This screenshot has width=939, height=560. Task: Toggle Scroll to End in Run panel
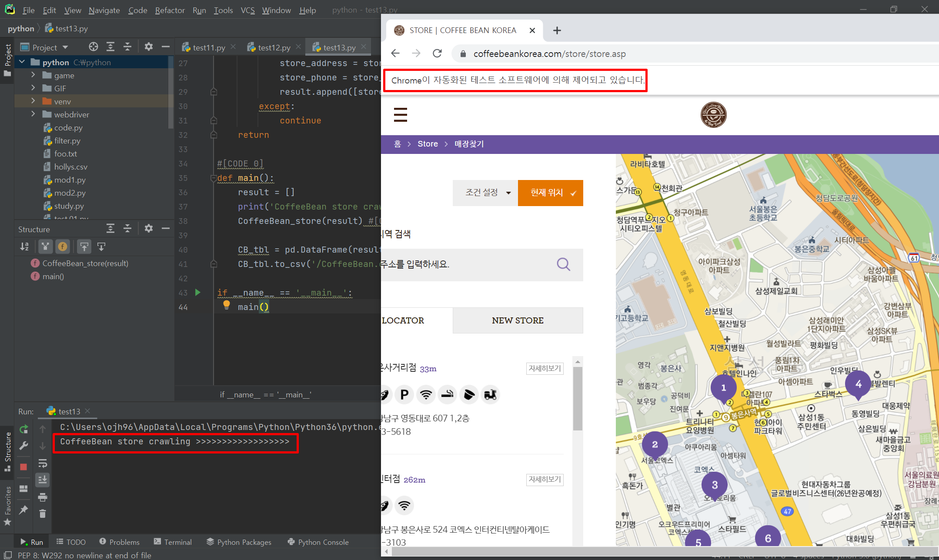[43, 480]
